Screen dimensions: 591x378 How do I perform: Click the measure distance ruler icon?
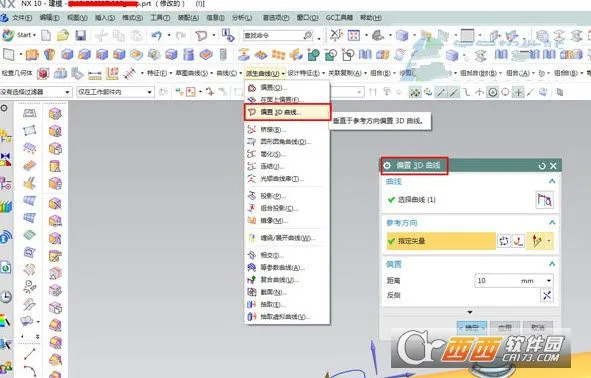coord(95,74)
